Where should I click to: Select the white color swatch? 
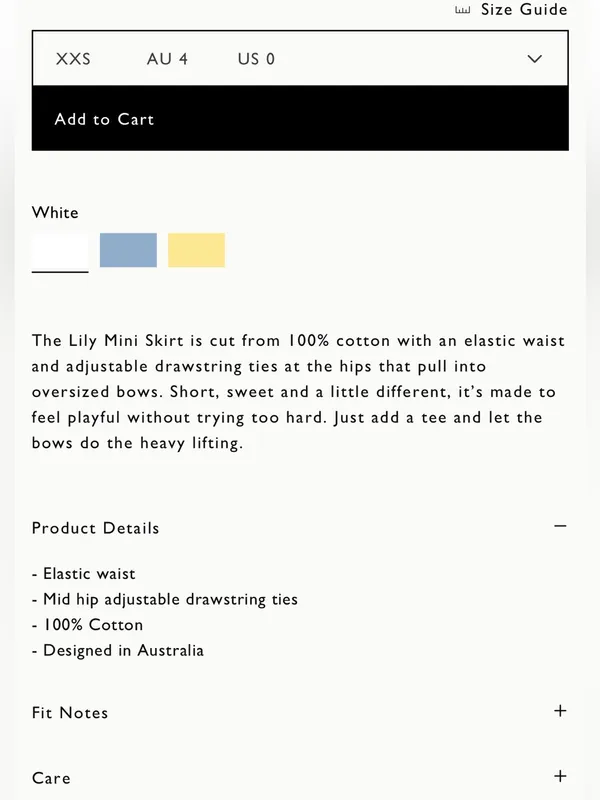pyautogui.click(x=60, y=250)
